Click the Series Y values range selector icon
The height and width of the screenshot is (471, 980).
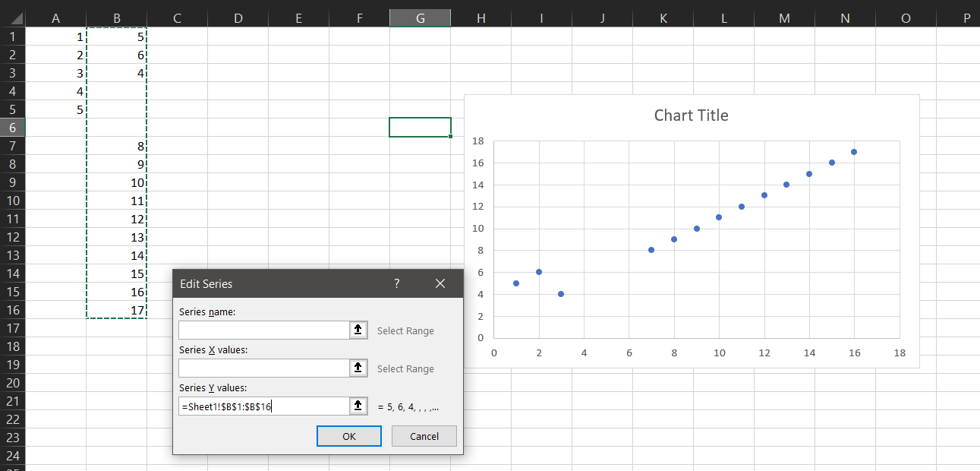click(358, 406)
